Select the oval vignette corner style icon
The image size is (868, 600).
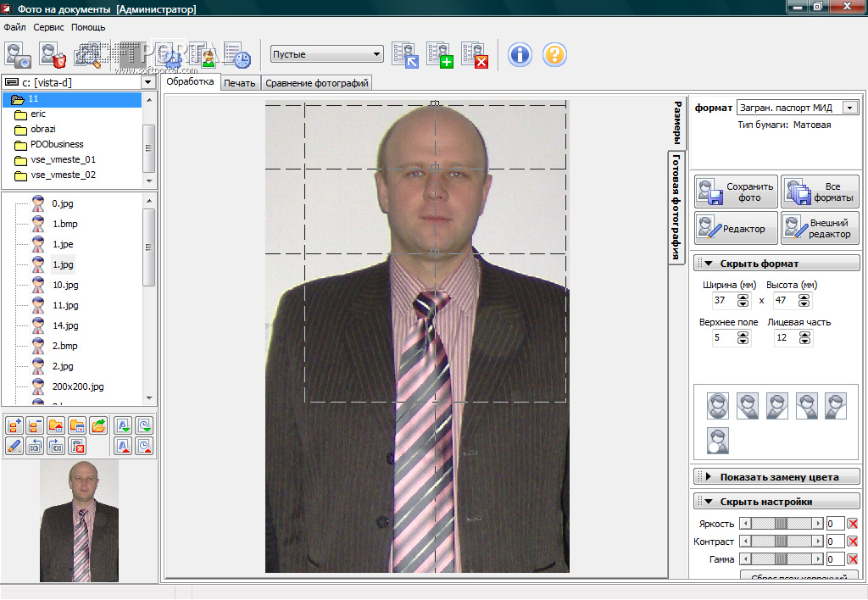pyautogui.click(x=718, y=406)
